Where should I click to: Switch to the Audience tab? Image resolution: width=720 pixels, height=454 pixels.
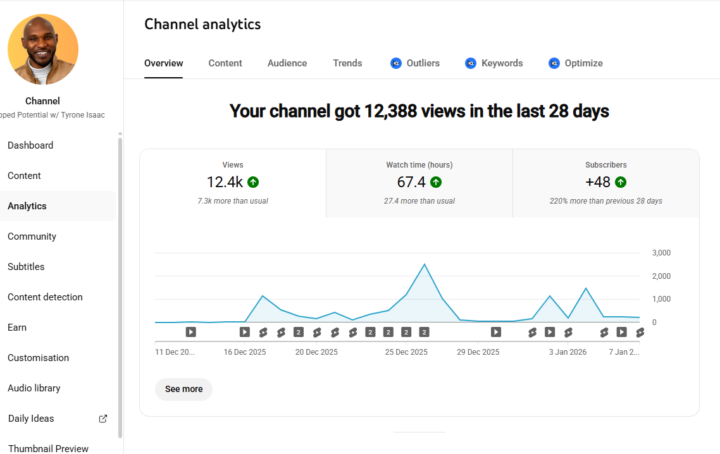pos(287,63)
